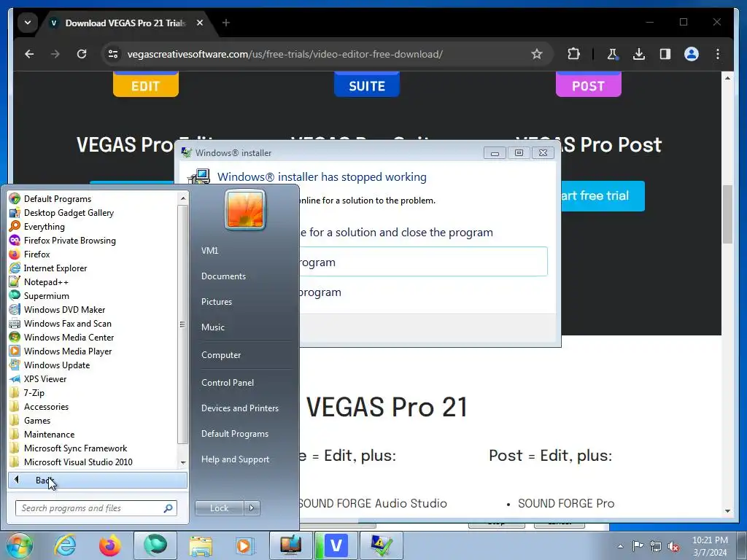Open a new Chrome tab

[x=226, y=23]
